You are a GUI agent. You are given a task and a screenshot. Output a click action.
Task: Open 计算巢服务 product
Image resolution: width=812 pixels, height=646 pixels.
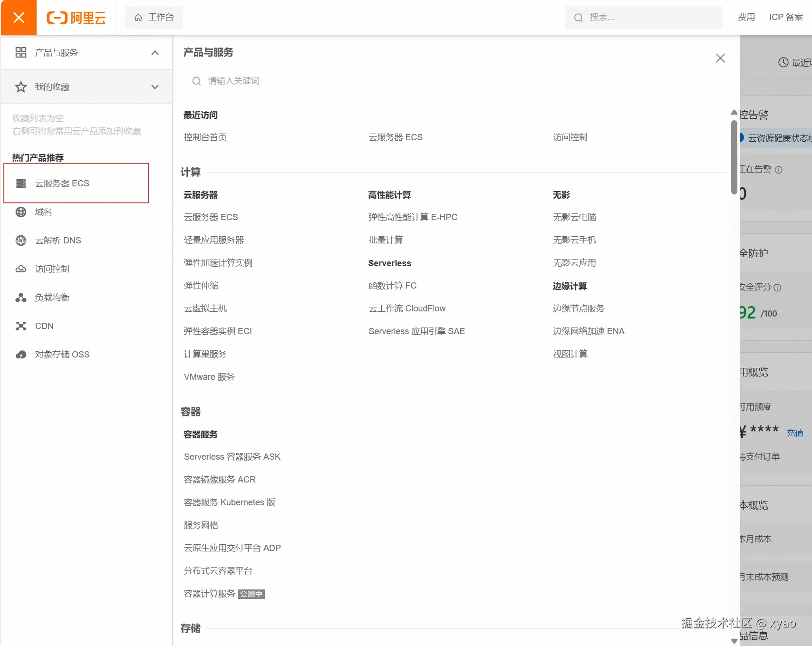coord(205,354)
